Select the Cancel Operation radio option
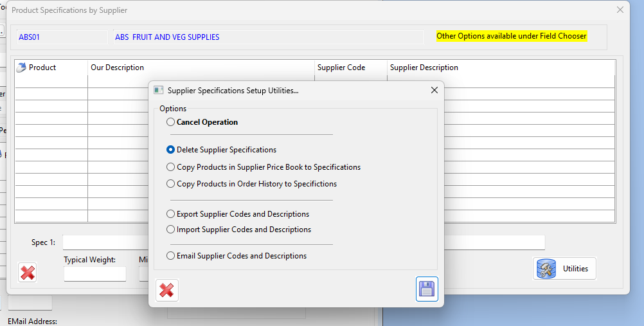 tap(170, 122)
